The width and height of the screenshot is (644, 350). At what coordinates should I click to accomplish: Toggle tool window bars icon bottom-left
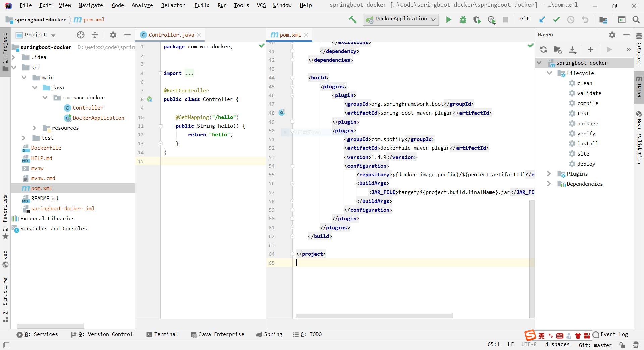(6, 345)
